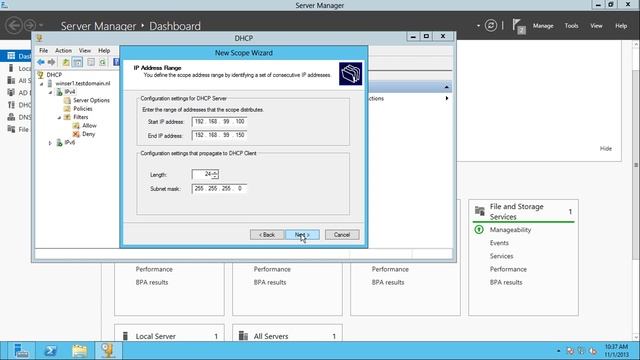Click the End IP address field
Viewport: 640px width, 360px height.
[x=219, y=135]
